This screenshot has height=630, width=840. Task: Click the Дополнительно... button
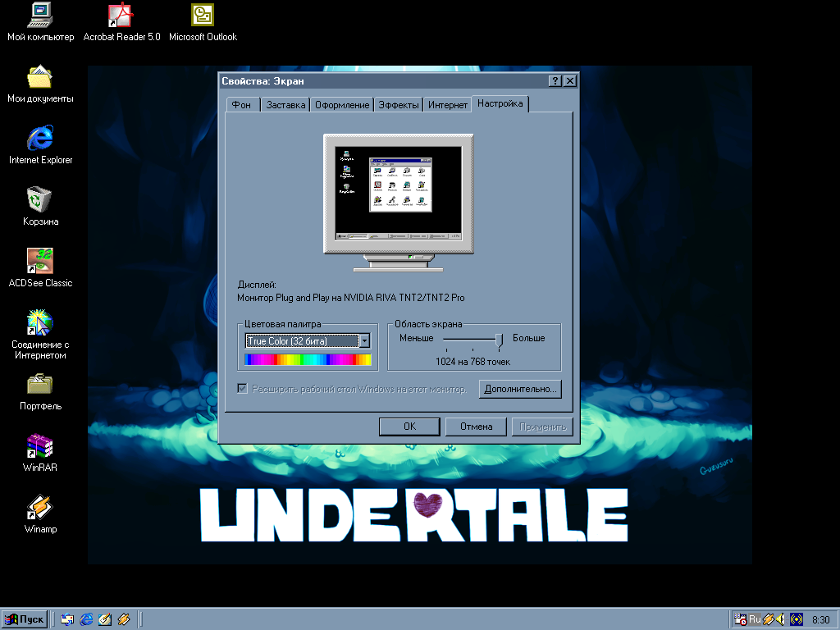pyautogui.click(x=520, y=389)
